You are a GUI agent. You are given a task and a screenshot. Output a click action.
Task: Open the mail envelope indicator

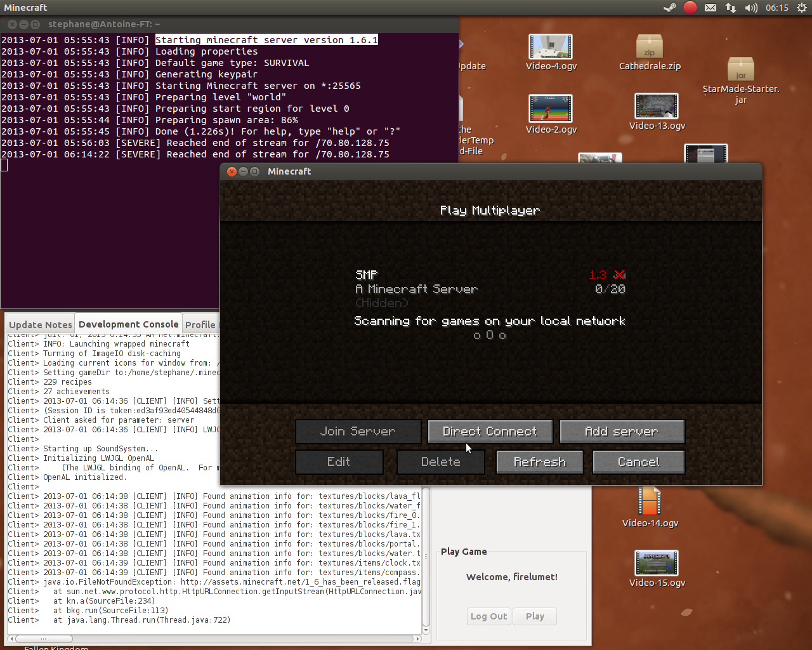click(710, 8)
